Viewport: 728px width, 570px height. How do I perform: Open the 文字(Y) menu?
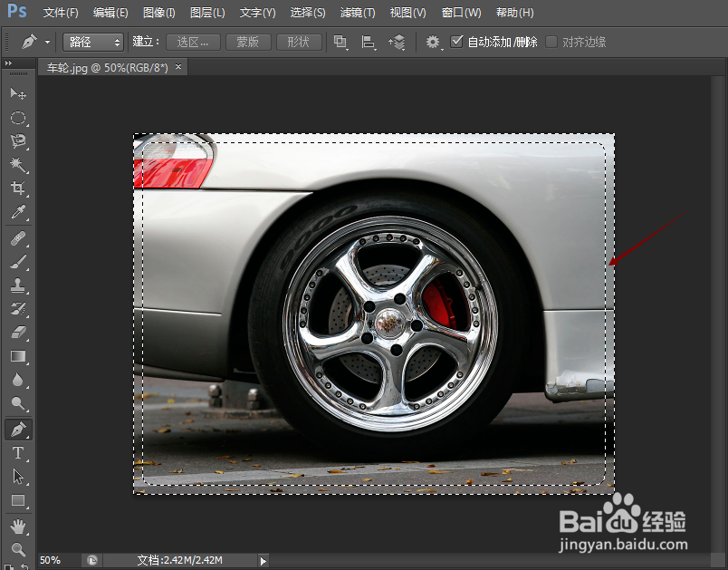pyautogui.click(x=258, y=13)
